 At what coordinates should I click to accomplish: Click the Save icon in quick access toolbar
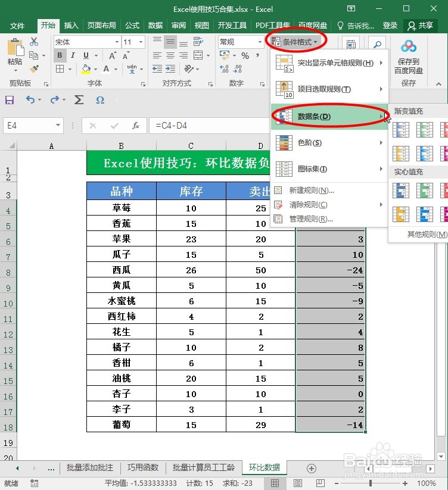coord(10,100)
